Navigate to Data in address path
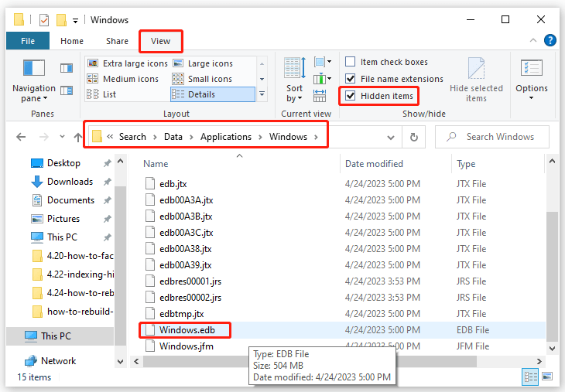Image resolution: width=565 pixels, height=392 pixels. coord(173,137)
